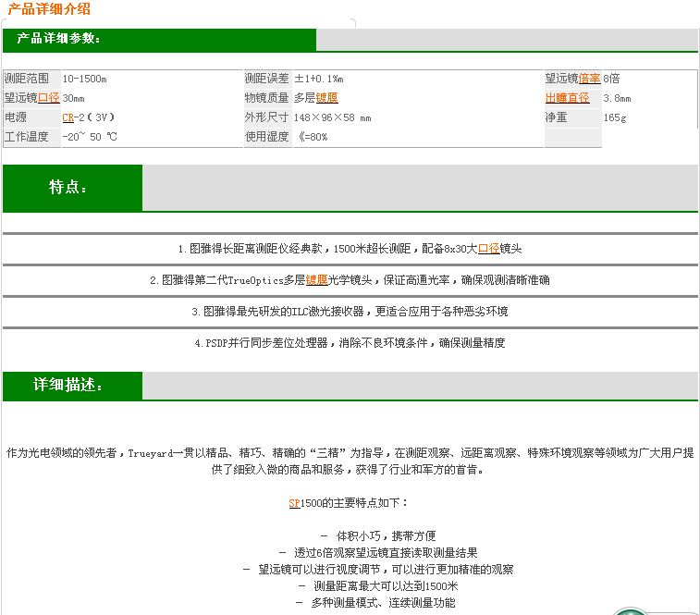Click the CR link in the 电源 row

click(68, 117)
